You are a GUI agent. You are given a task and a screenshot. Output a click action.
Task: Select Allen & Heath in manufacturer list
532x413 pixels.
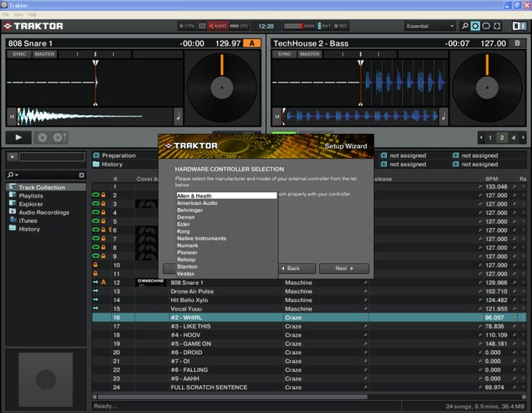click(x=227, y=196)
